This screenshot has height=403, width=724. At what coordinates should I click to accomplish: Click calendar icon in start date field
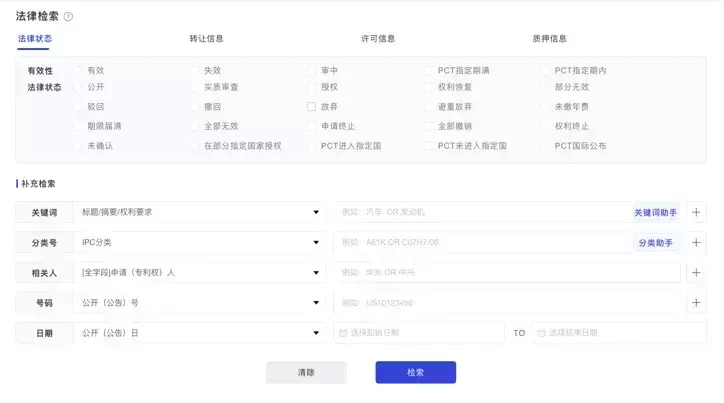pos(344,333)
